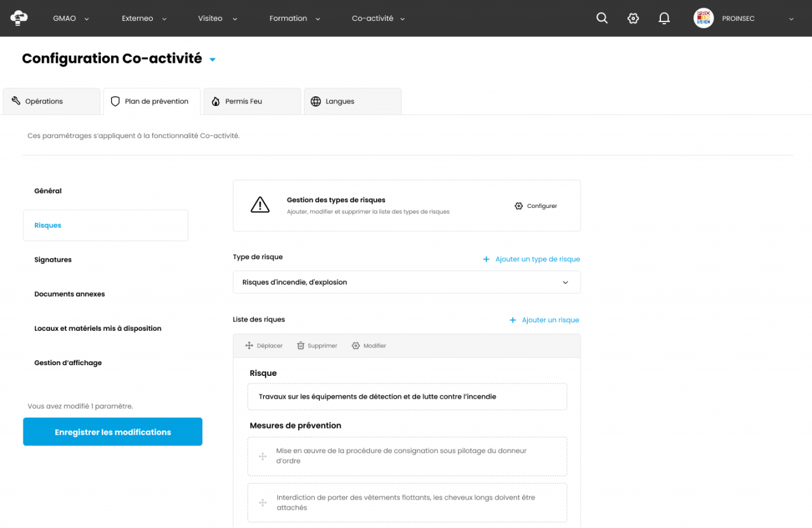The image size is (812, 528).
Task: Click the Supprimer trash icon
Action: (x=301, y=345)
